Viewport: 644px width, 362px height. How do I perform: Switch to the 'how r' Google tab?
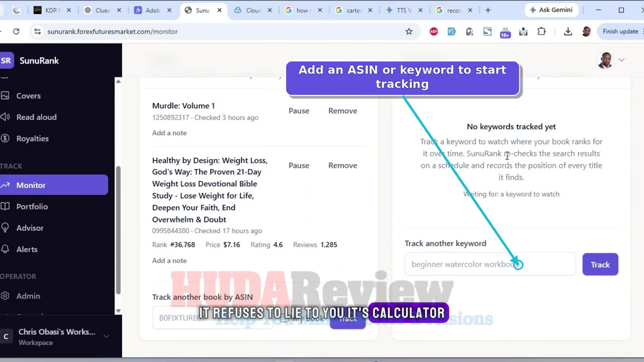click(304, 10)
